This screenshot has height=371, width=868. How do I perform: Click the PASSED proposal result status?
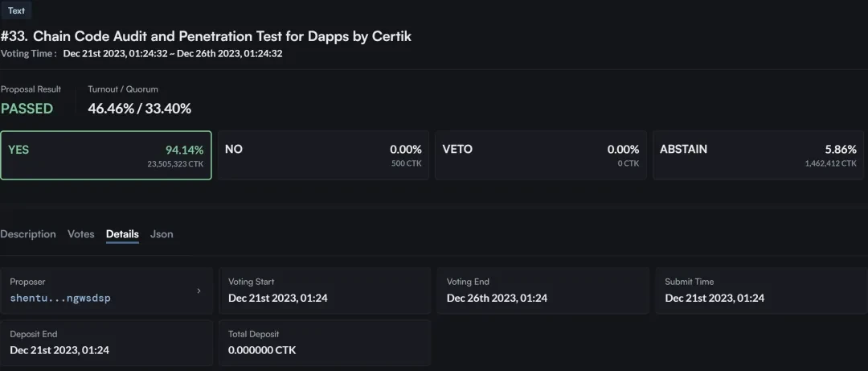point(27,109)
